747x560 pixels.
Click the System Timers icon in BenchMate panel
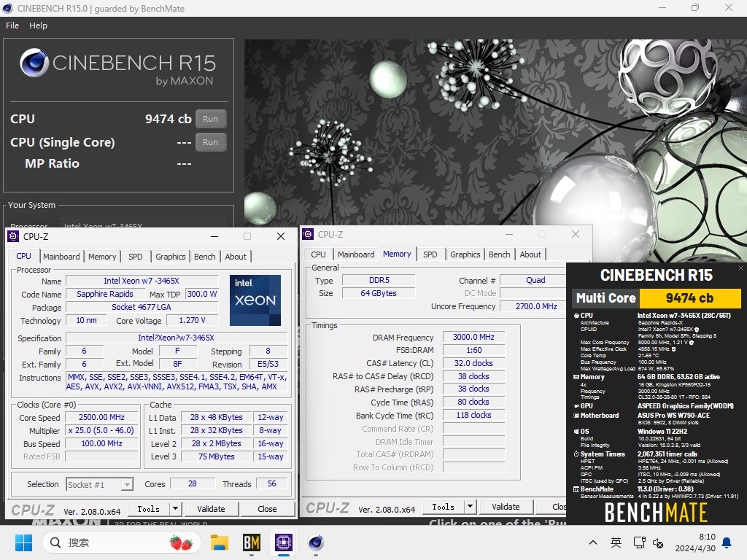pos(576,454)
